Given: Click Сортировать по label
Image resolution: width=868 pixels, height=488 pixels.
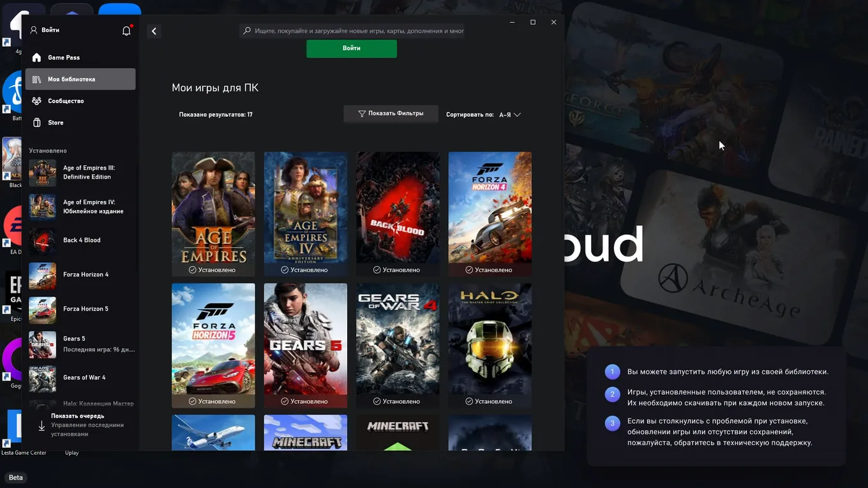Looking at the screenshot, I should (470, 115).
